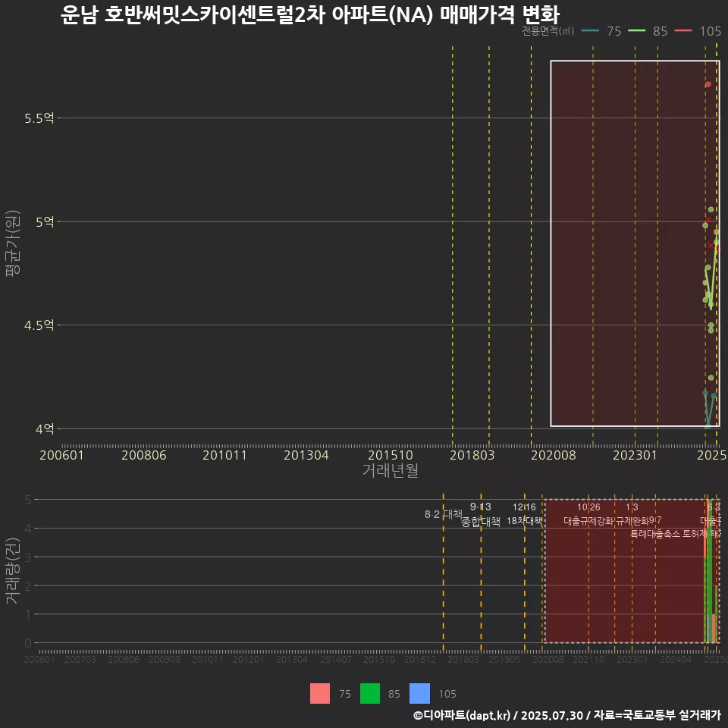Click 202301 on the price chart axis

point(635,455)
